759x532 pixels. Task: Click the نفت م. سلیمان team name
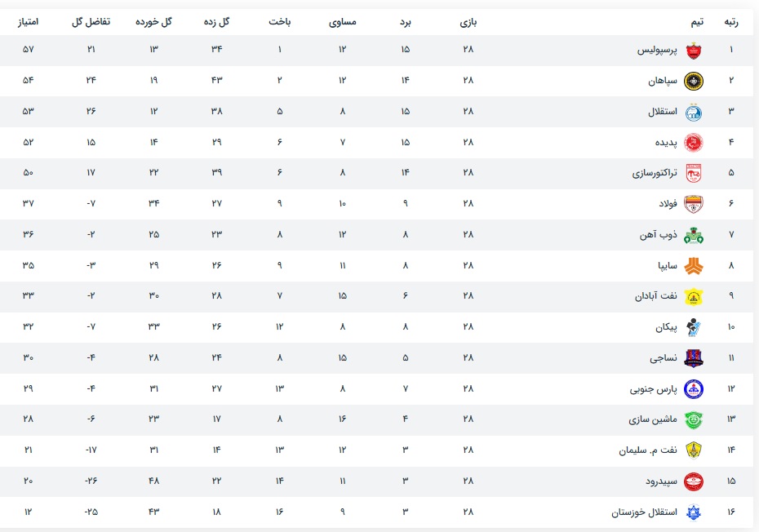pyautogui.click(x=648, y=450)
